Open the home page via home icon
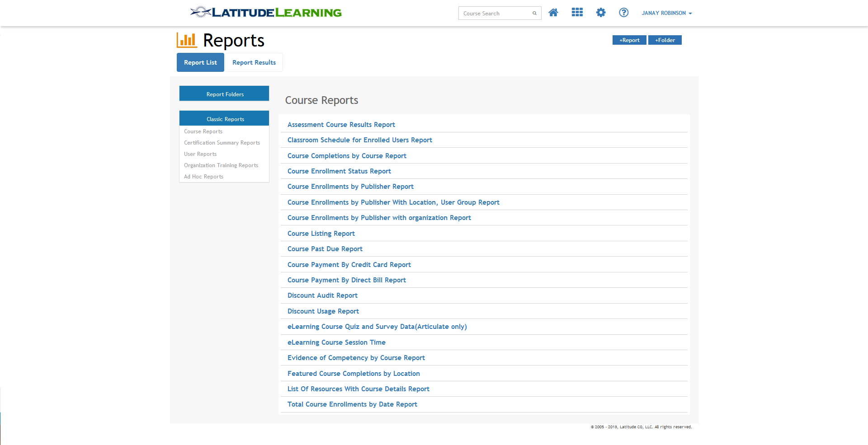 pyautogui.click(x=553, y=13)
